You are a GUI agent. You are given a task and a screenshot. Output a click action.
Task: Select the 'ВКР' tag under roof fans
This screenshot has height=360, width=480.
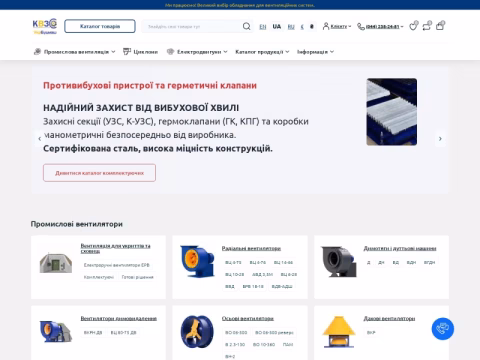371,332
